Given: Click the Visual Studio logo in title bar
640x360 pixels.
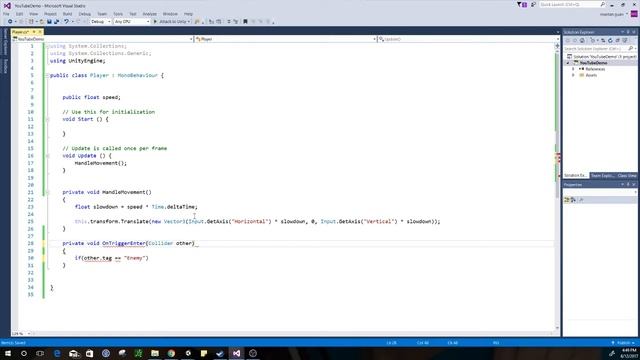Looking at the screenshot, I should pos(7,5).
